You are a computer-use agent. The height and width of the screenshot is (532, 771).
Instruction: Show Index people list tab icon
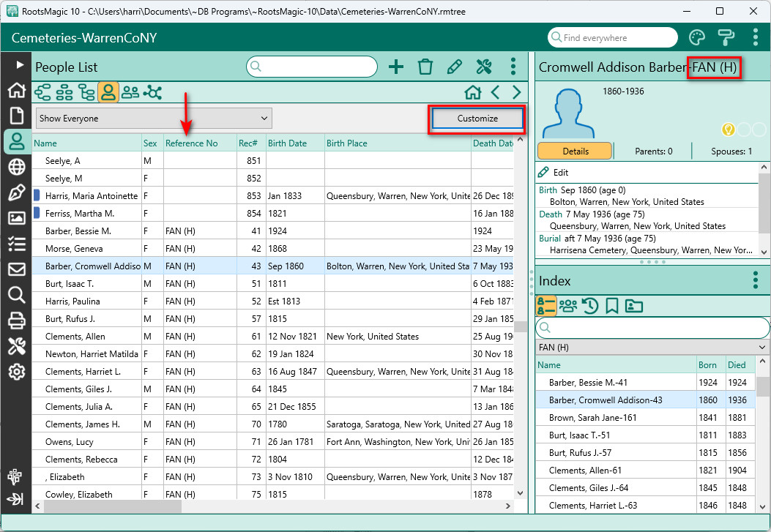pyautogui.click(x=545, y=306)
